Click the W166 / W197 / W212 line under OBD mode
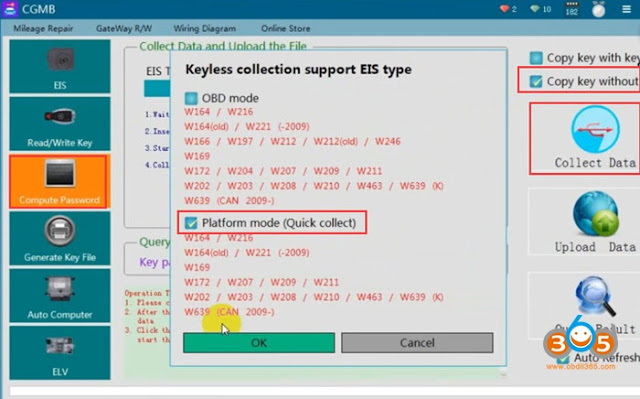 [x=292, y=142]
